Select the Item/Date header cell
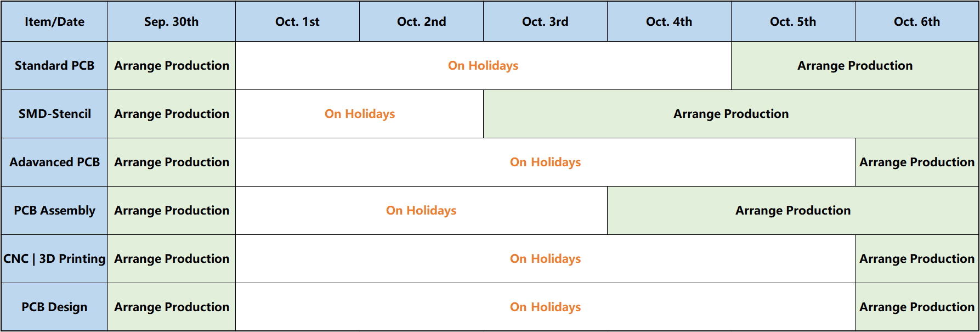Image resolution: width=980 pixels, height=332 pixels. (54, 21)
